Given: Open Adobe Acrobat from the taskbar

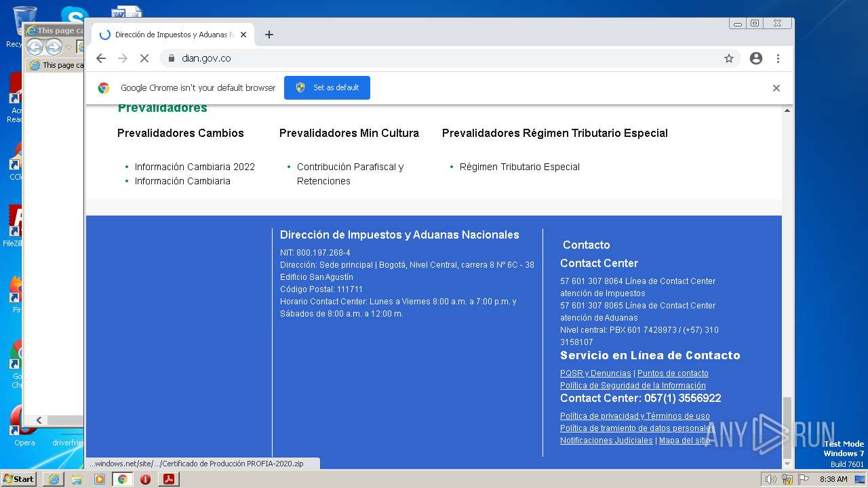Looking at the screenshot, I should tap(169, 479).
